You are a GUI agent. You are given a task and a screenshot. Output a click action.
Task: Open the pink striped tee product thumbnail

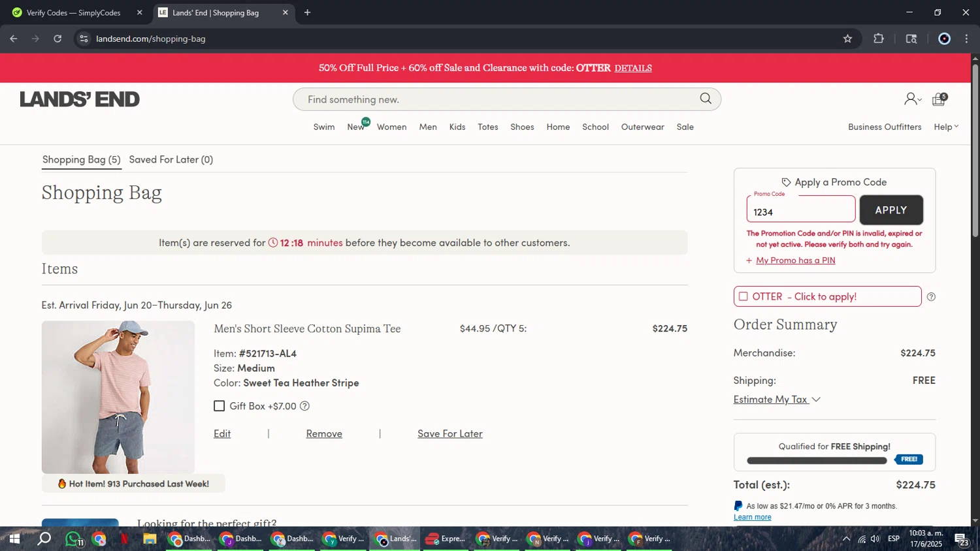pos(118,397)
